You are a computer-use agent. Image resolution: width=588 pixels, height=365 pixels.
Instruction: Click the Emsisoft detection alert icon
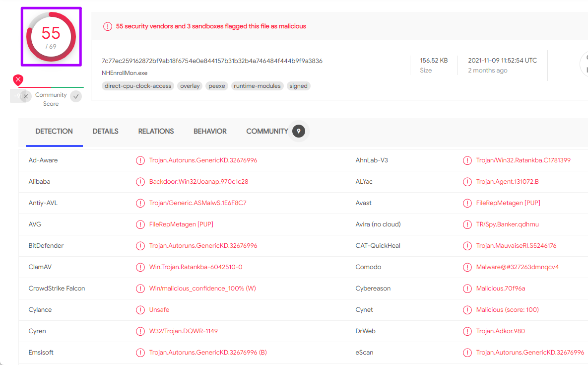pyautogui.click(x=140, y=353)
